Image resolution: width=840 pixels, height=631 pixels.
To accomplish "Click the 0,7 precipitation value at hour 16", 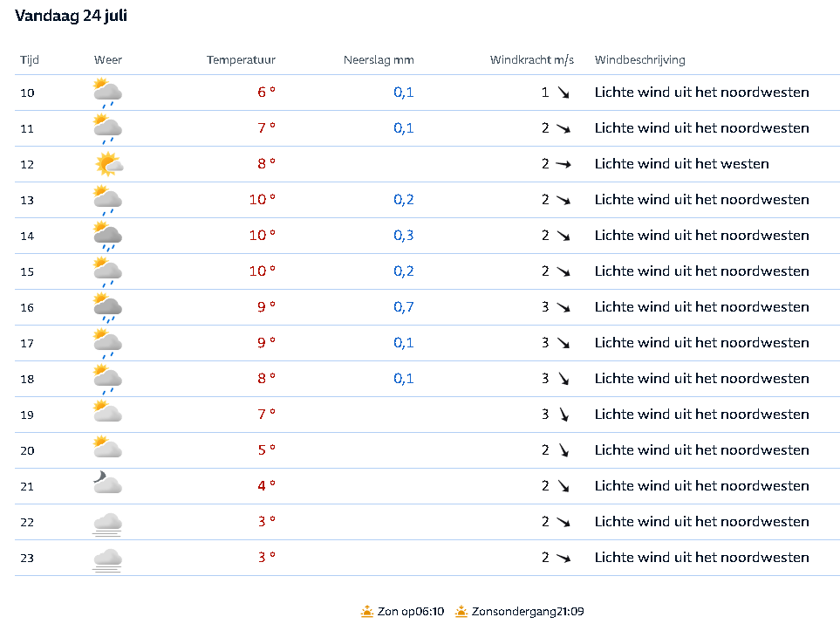I will point(404,307).
